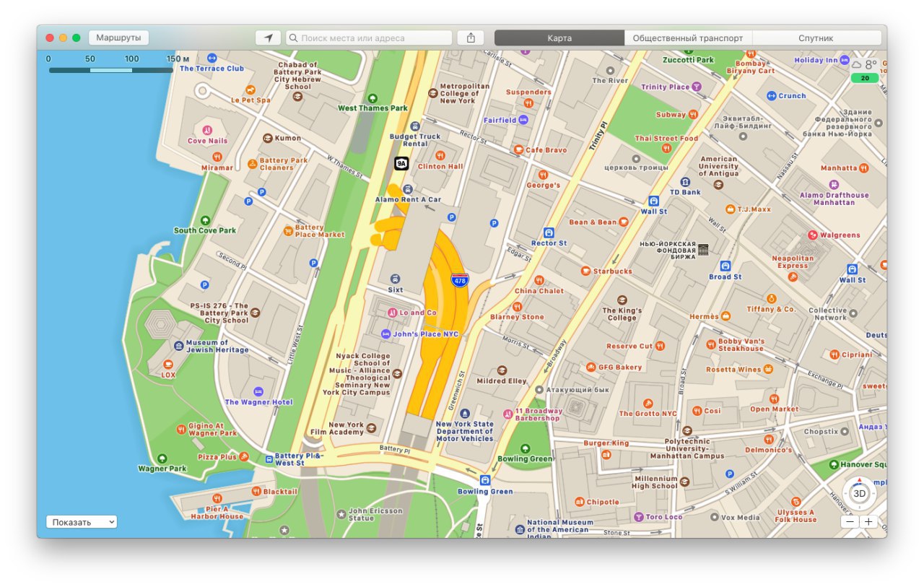The width and height of the screenshot is (924, 587).
Task: Focus the Поиск места или адреса search field
Action: (369, 38)
